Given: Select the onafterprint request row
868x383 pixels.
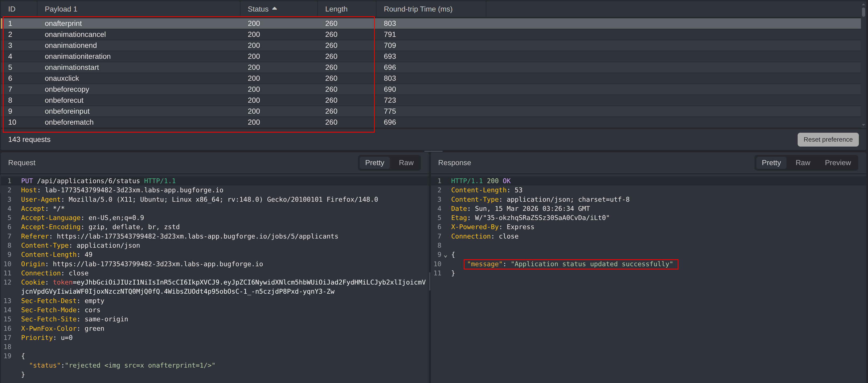Looking at the screenshot, I should [x=135, y=23].
